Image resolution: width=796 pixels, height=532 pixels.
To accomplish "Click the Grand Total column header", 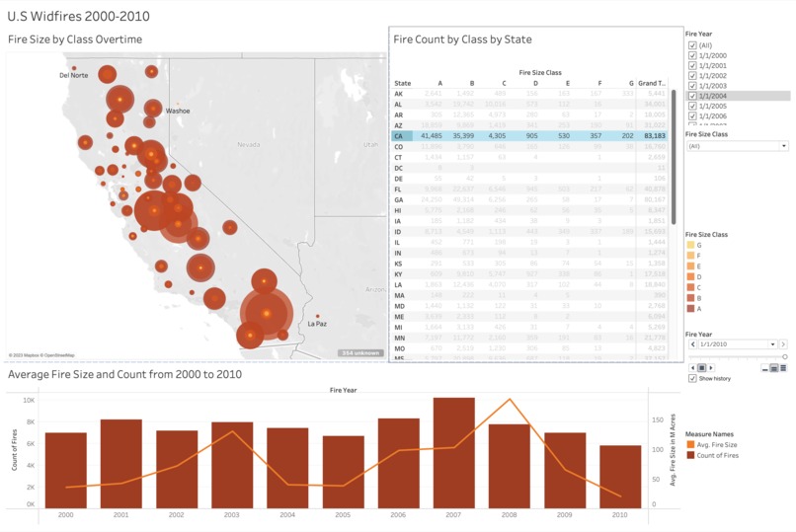I will click(x=652, y=83).
